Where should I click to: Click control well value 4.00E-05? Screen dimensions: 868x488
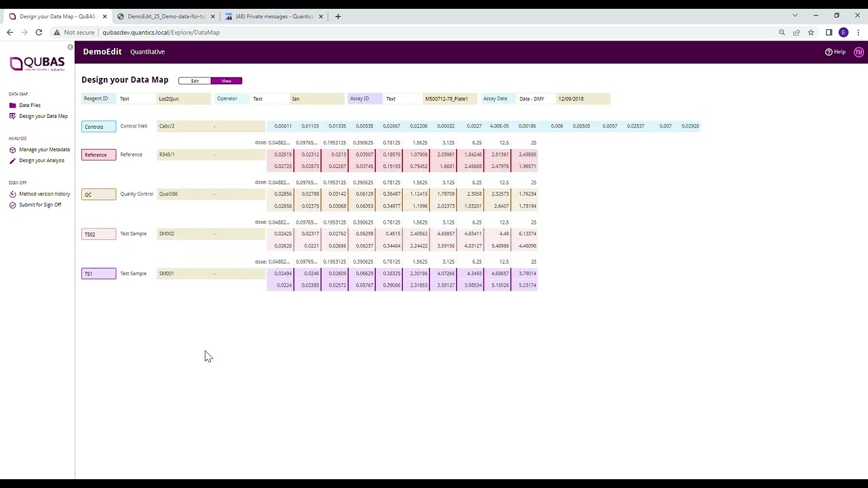click(500, 126)
